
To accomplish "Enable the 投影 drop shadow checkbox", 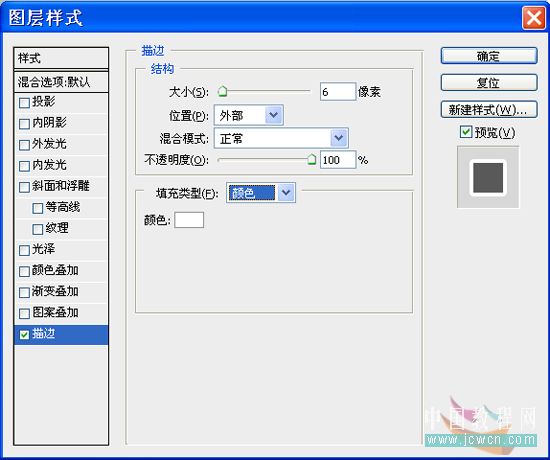I will click(x=24, y=103).
